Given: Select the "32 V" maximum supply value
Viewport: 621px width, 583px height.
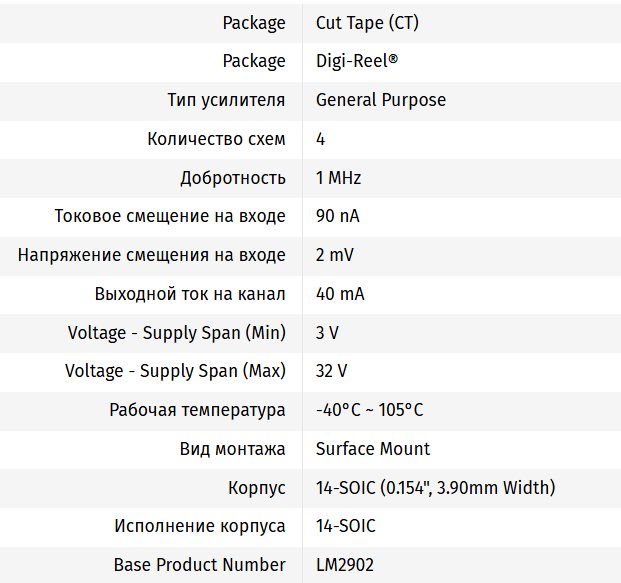Looking at the screenshot, I should 332,371.
